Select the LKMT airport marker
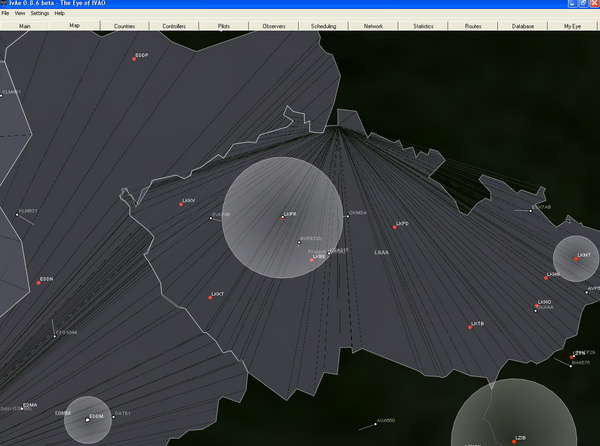Image resolution: width=600 pixels, height=446 pixels. pos(576,258)
